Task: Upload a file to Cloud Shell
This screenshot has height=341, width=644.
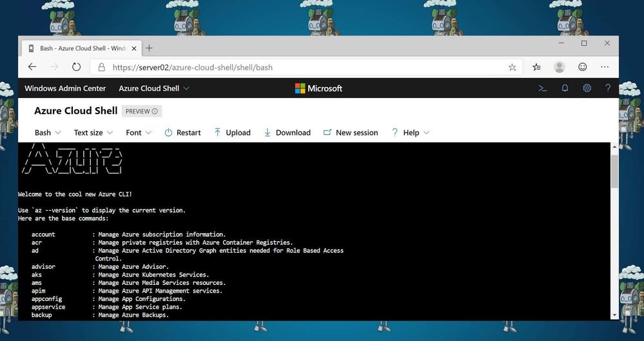Action: point(232,133)
